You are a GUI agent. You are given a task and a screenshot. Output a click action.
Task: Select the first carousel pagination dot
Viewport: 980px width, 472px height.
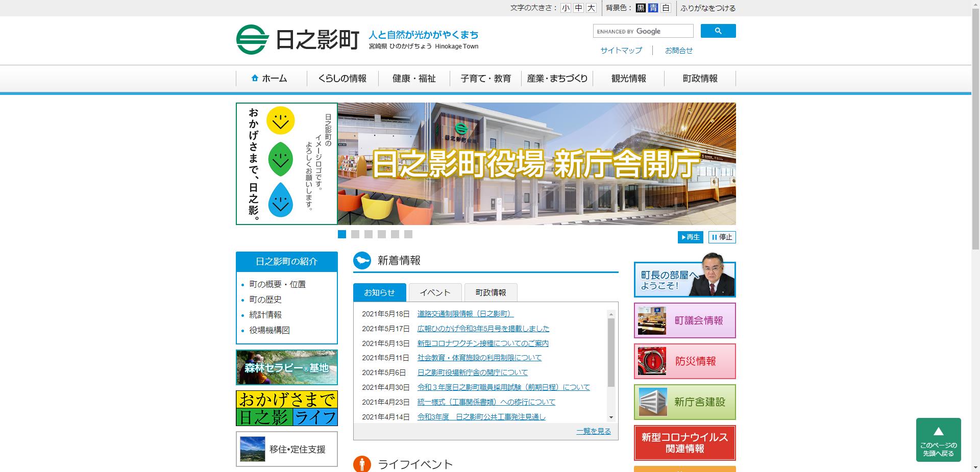click(x=341, y=235)
